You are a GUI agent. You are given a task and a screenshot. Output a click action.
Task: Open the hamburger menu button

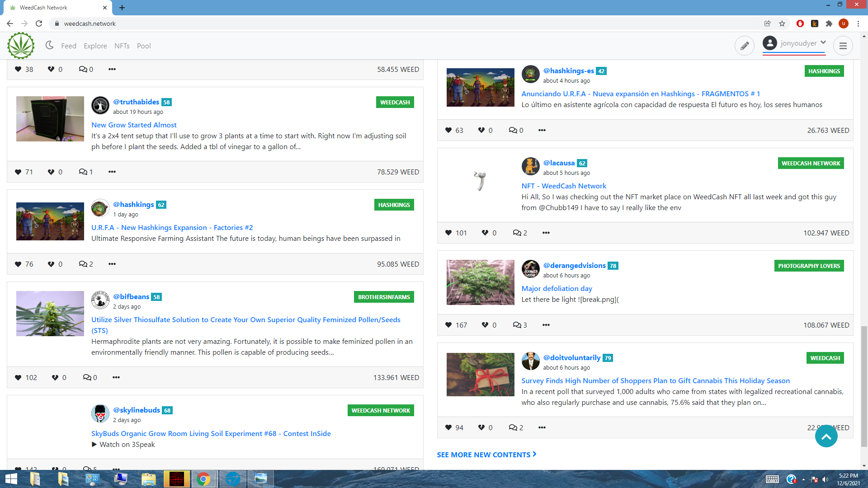click(x=843, y=46)
